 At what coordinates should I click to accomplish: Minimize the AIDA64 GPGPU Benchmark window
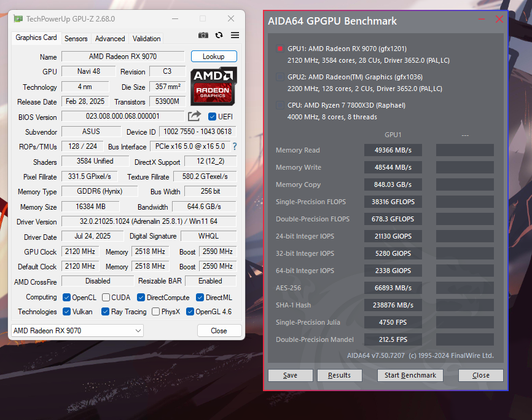pyautogui.click(x=482, y=19)
